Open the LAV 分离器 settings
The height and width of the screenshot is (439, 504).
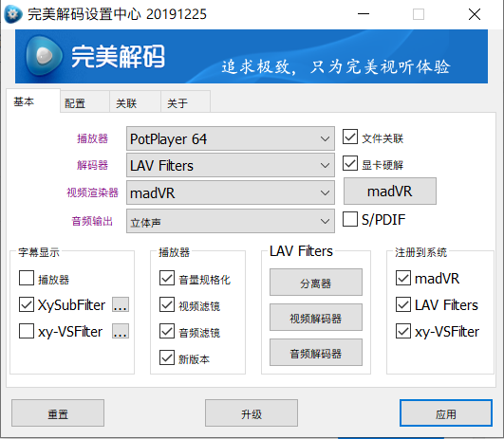click(x=316, y=283)
